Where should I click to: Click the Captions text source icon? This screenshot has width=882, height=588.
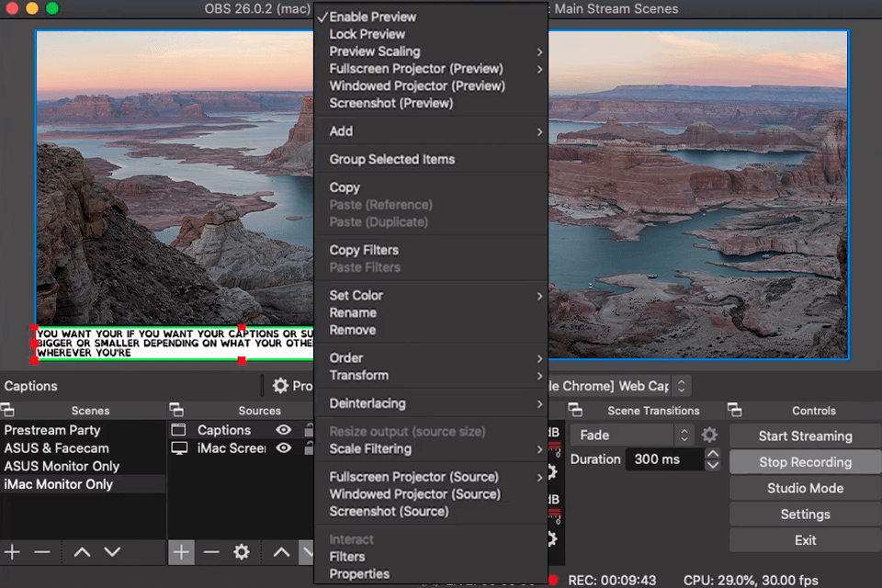(x=178, y=430)
